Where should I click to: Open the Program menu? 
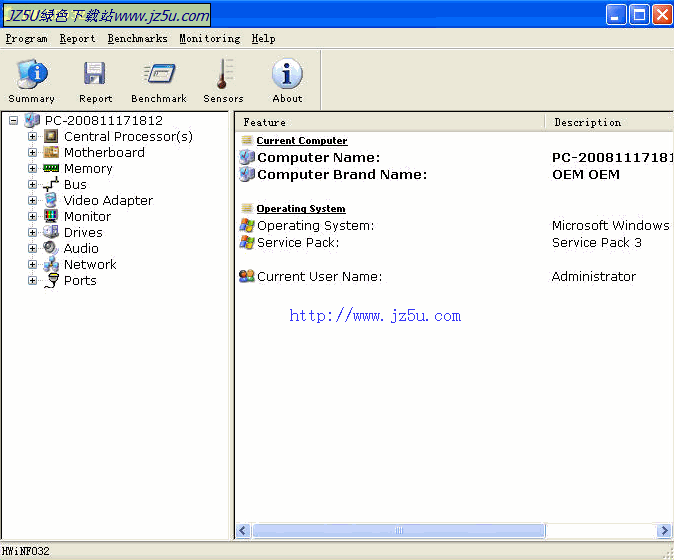point(27,39)
